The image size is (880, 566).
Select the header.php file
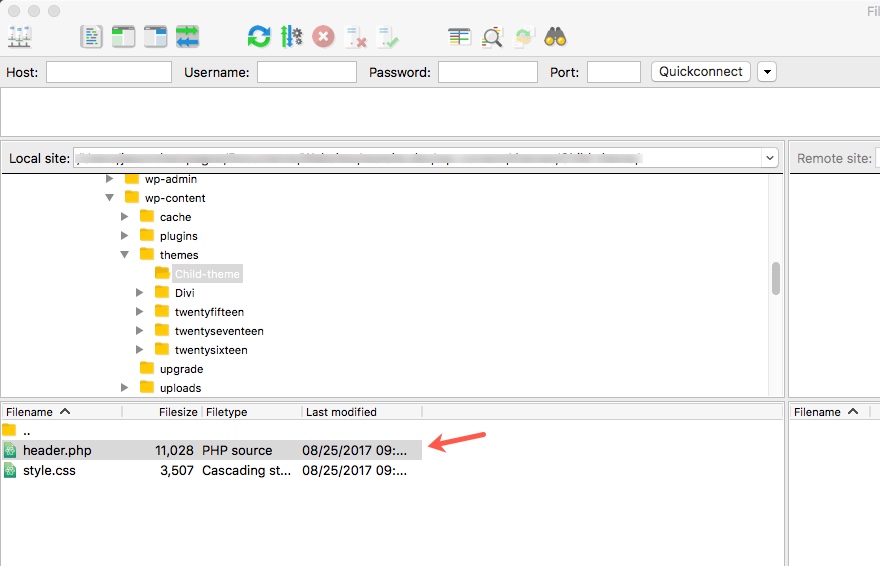click(x=212, y=450)
